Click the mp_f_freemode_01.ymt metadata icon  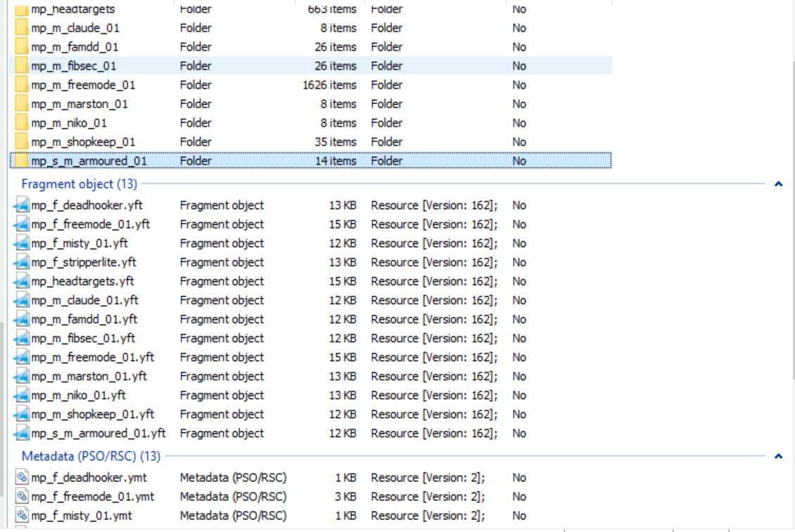(21, 497)
